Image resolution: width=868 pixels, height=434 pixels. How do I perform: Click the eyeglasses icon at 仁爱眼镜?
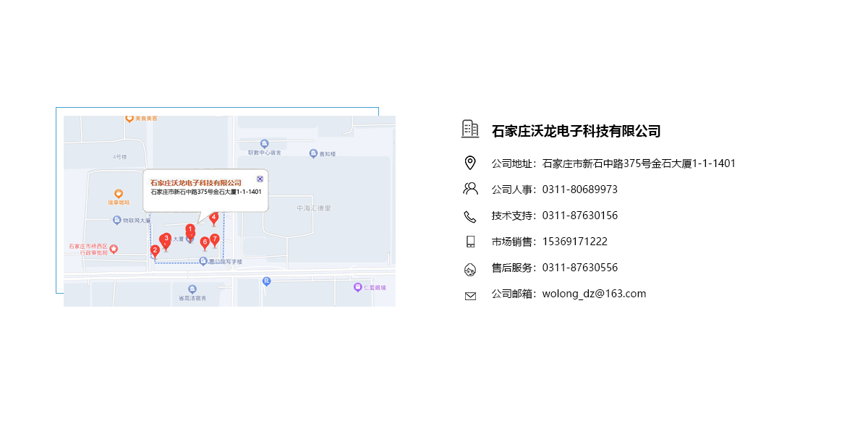[356, 286]
